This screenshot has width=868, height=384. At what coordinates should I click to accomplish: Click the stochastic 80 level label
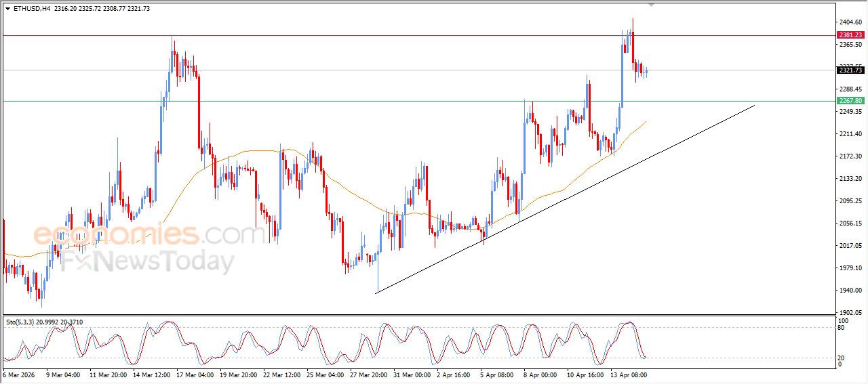[842, 328]
